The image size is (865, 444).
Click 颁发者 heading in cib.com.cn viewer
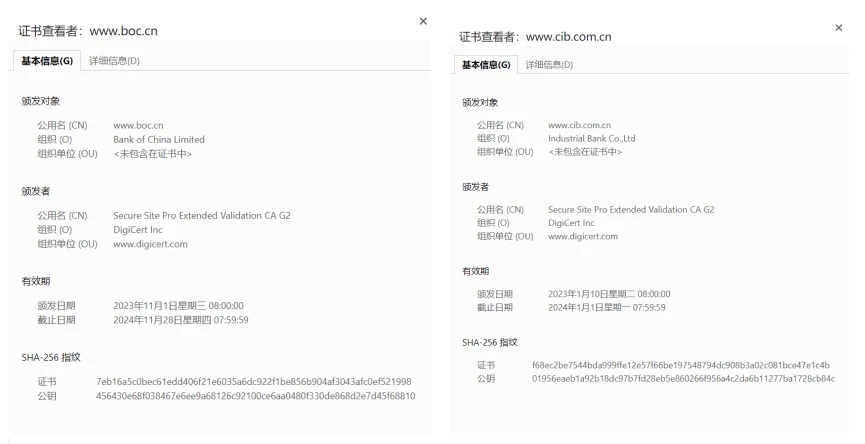point(476,187)
